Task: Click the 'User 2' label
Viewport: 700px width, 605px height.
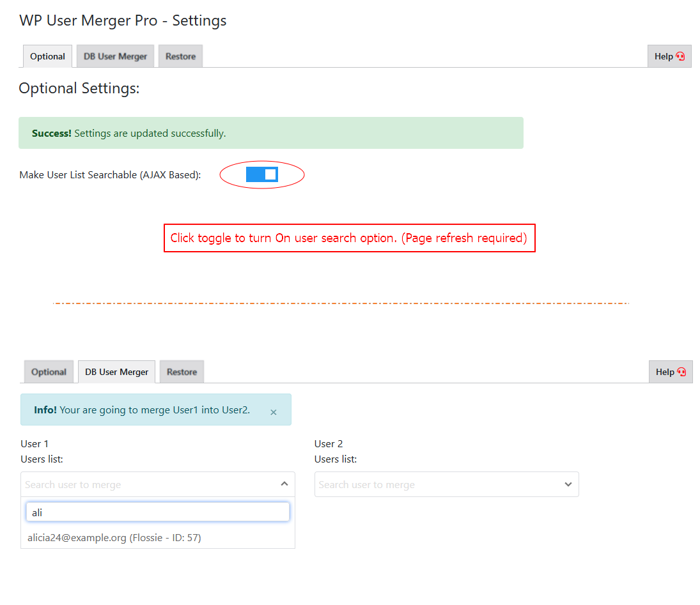Action: [x=329, y=443]
